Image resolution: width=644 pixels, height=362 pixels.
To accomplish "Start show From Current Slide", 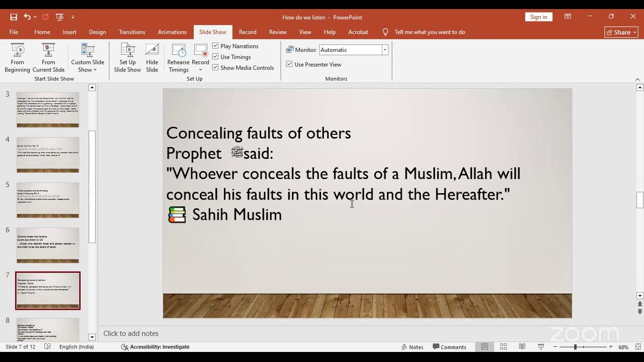I will [x=48, y=58].
